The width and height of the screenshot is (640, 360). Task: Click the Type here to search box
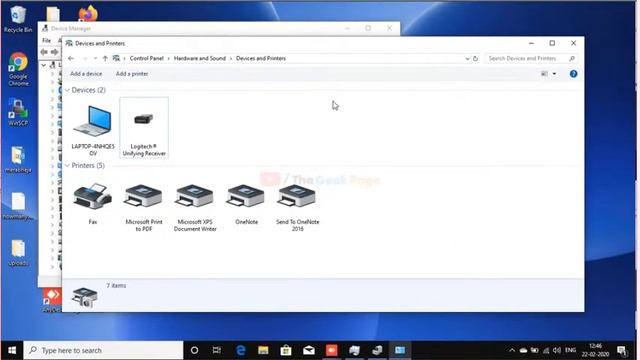click(103, 350)
